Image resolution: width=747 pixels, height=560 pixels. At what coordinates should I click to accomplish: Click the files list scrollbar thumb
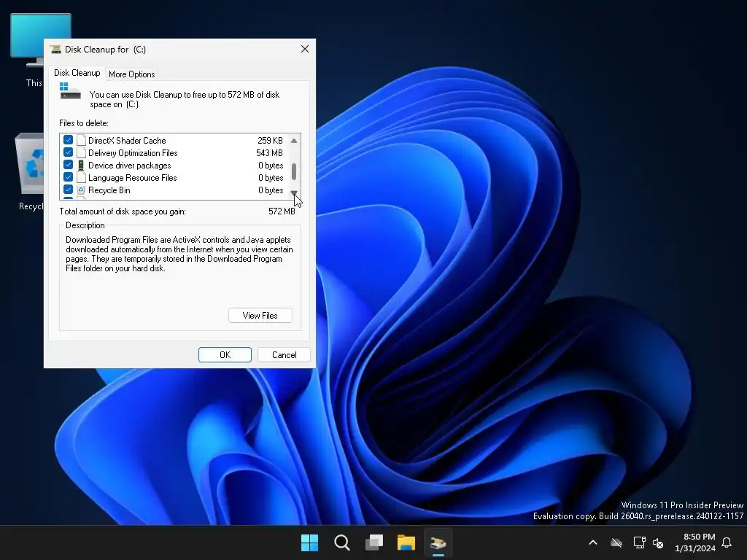[x=294, y=172]
